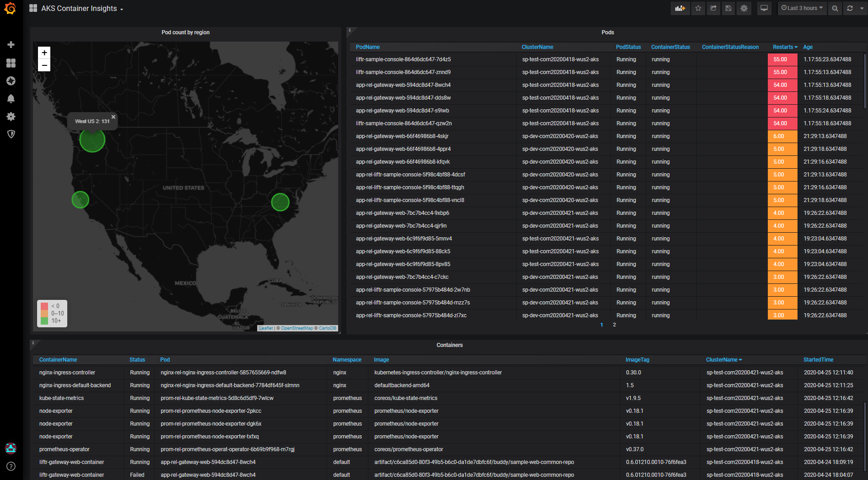Open the Grafana home logo
The width and height of the screenshot is (868, 480).
10,8
